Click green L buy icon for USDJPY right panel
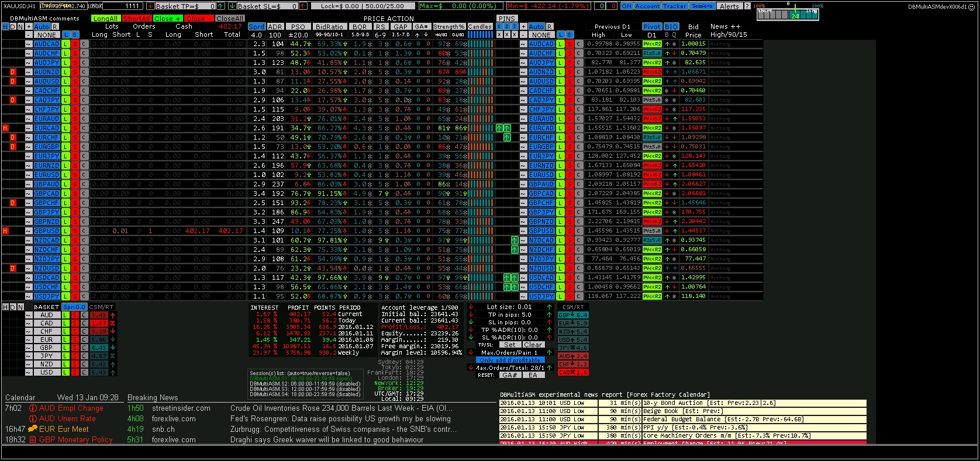 (561, 296)
